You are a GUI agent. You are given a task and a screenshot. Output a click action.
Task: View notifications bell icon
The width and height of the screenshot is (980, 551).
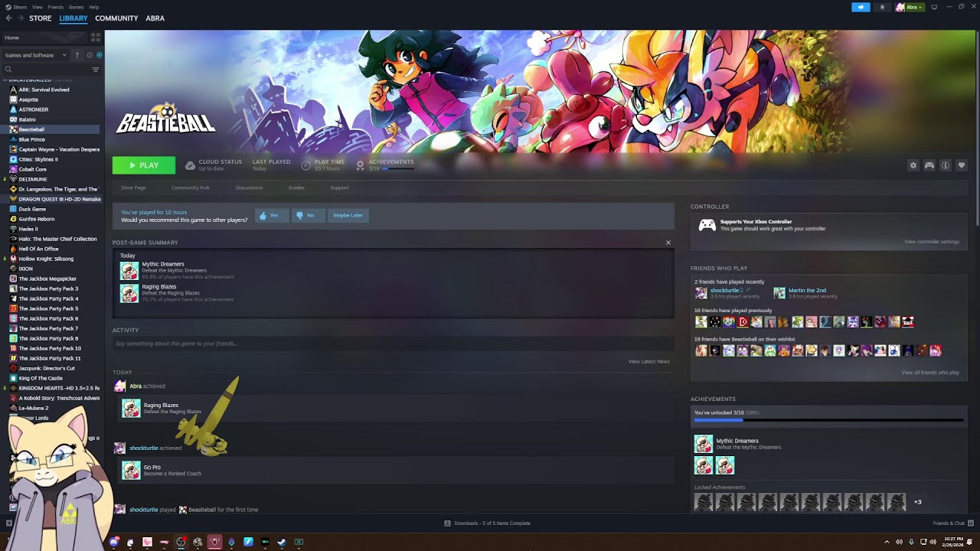tap(882, 7)
